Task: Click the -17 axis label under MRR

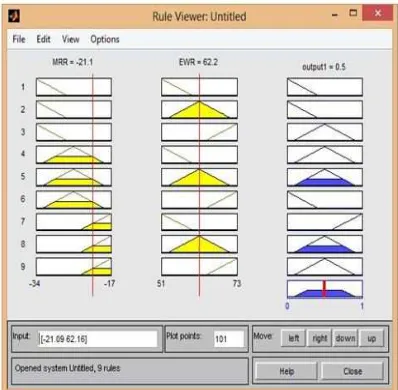Action: 109,284
